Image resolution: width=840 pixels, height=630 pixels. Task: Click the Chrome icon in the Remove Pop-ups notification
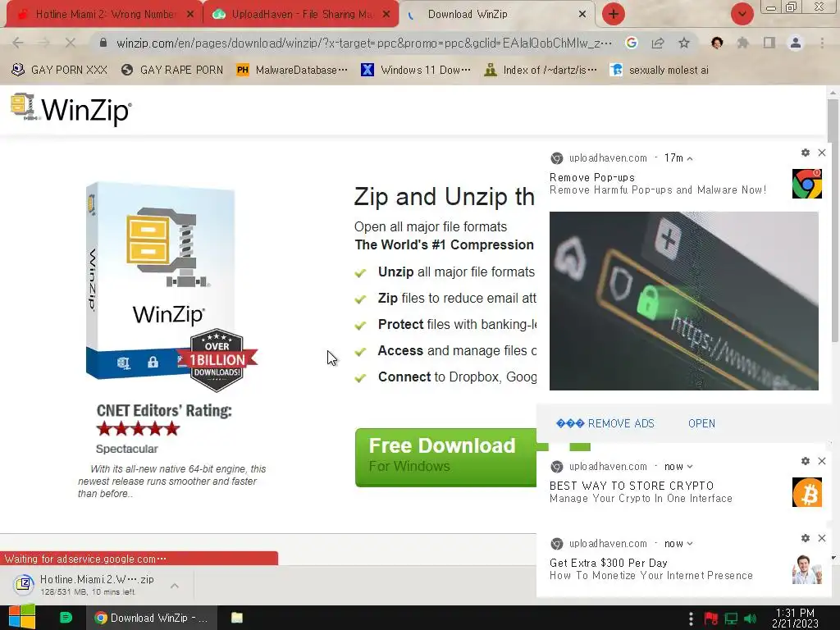tap(807, 184)
